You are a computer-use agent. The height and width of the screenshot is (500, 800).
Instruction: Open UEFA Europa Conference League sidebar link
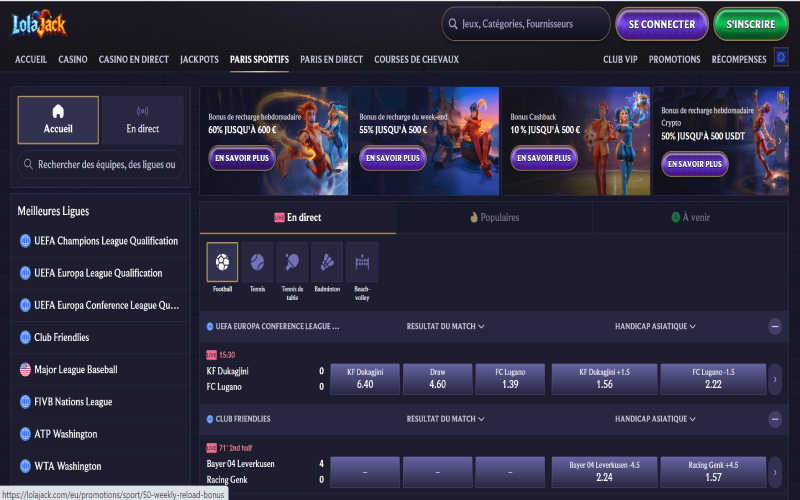point(101,305)
